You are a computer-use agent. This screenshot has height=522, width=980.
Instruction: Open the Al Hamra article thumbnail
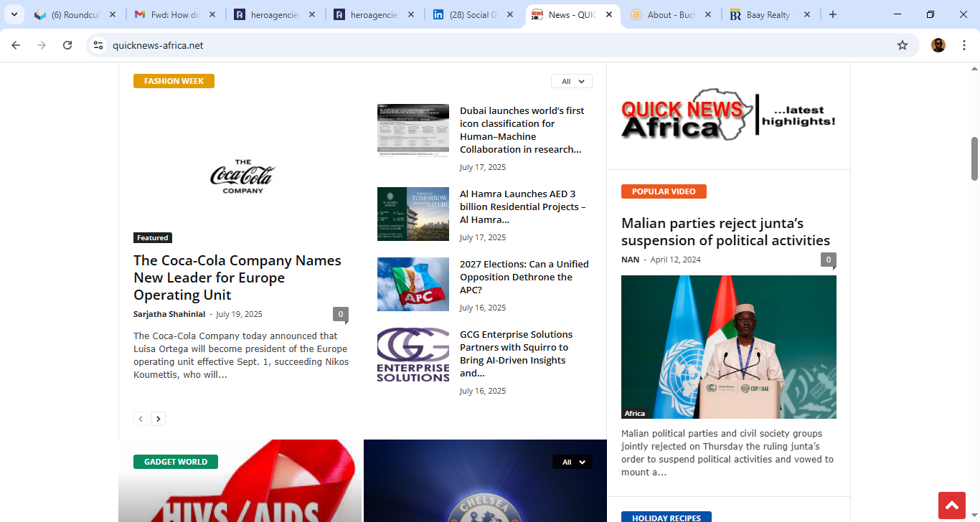click(x=413, y=214)
